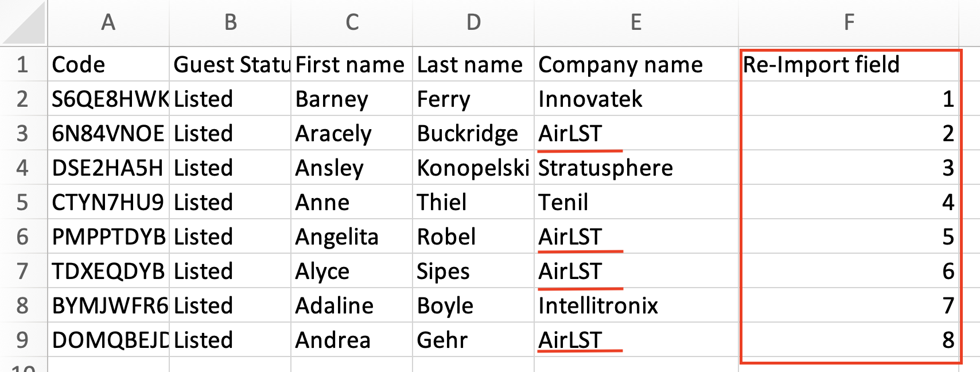The height and width of the screenshot is (372, 980).
Task: Select column F header
Action: point(849,23)
